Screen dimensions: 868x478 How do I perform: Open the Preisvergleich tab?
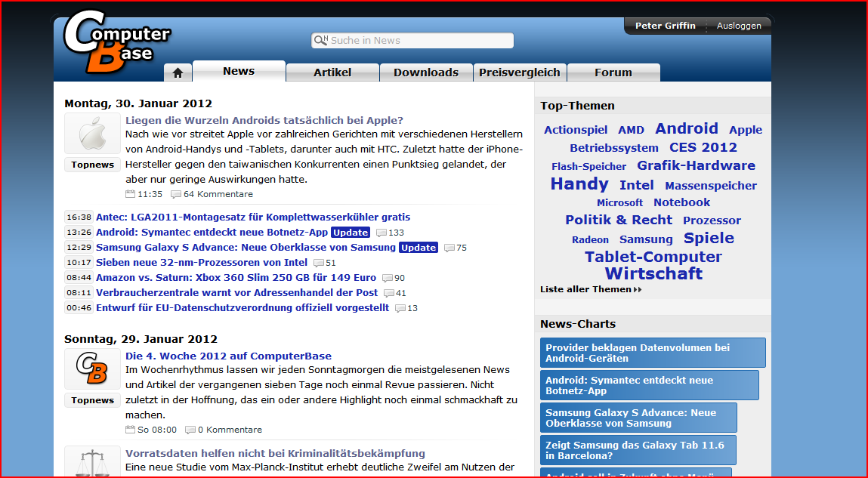pyautogui.click(x=519, y=72)
